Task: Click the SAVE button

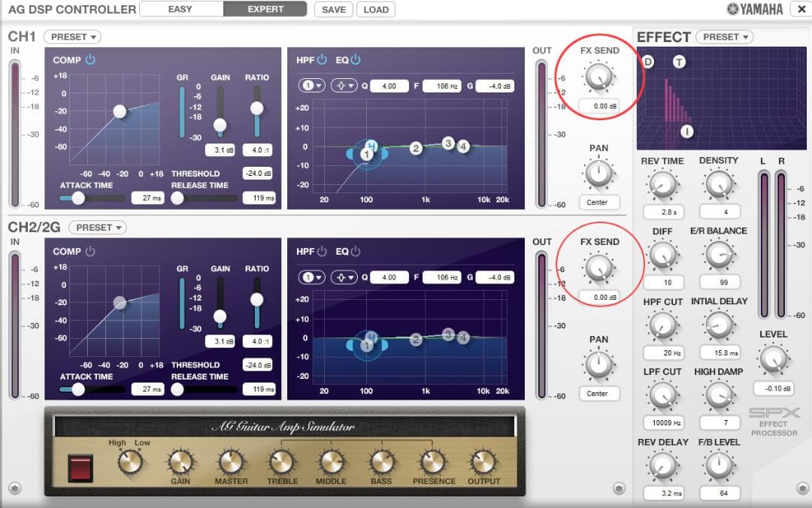Action: pyautogui.click(x=334, y=10)
